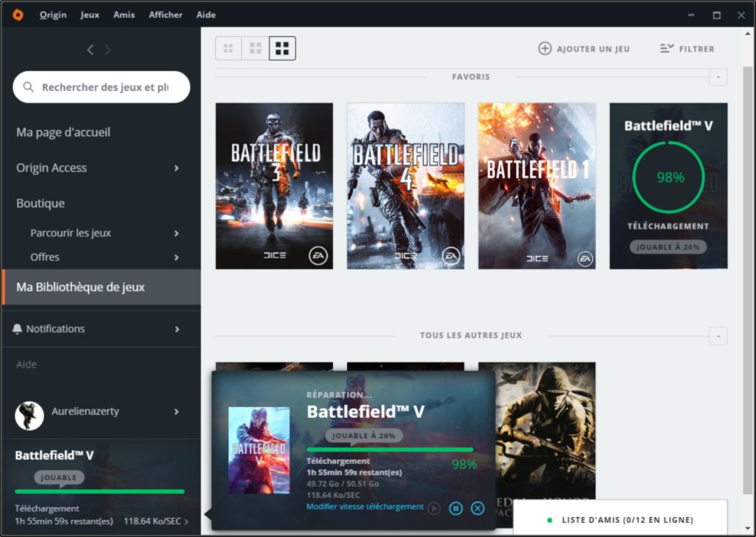Open the Afficher menu
756x537 pixels.
tap(165, 15)
